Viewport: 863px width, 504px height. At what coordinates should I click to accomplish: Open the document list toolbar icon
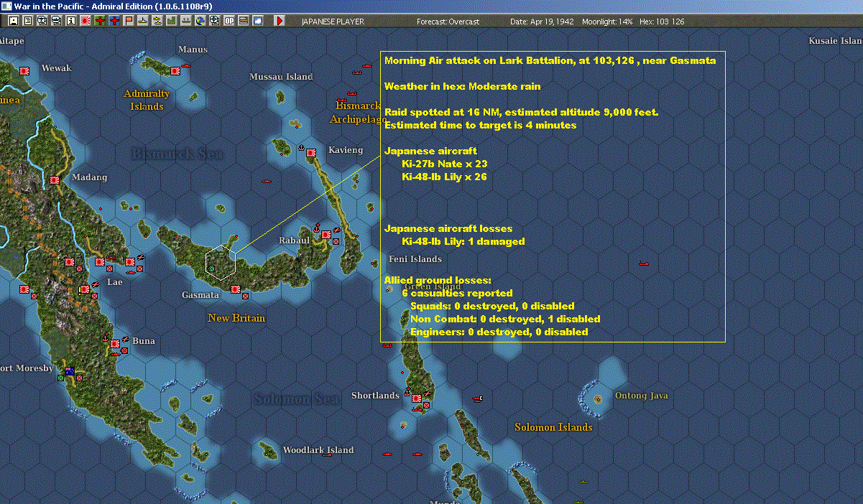coord(27,21)
